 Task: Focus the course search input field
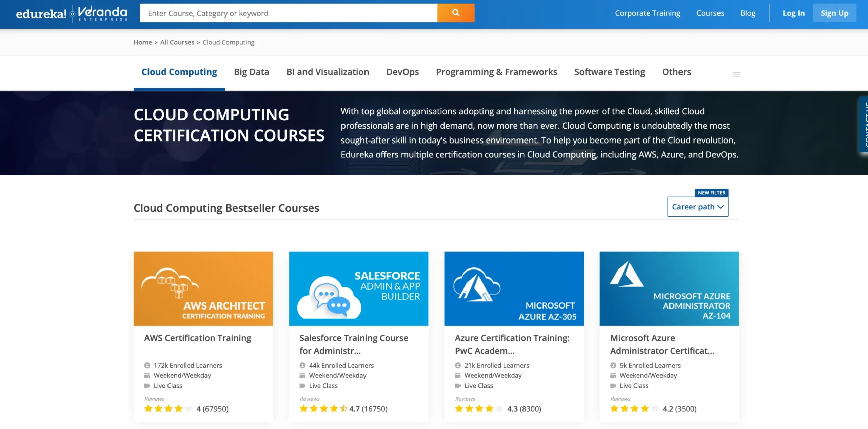click(289, 13)
